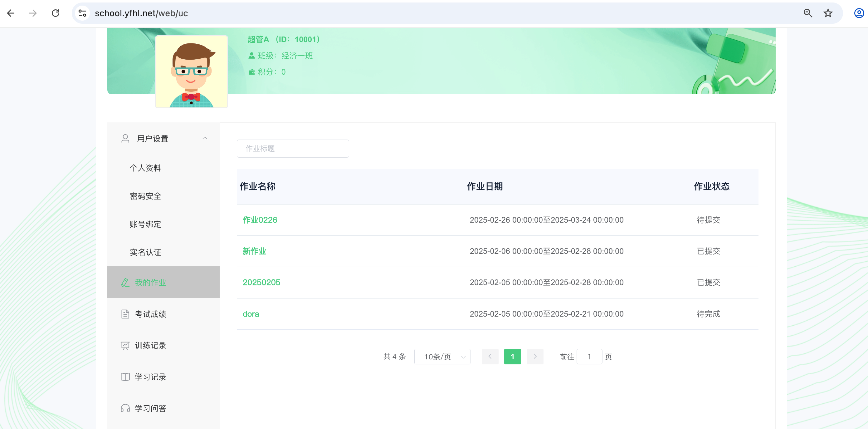Viewport: 868px width, 429px height.
Task: Click 已提交 status in 20250205 row
Action: pos(708,282)
